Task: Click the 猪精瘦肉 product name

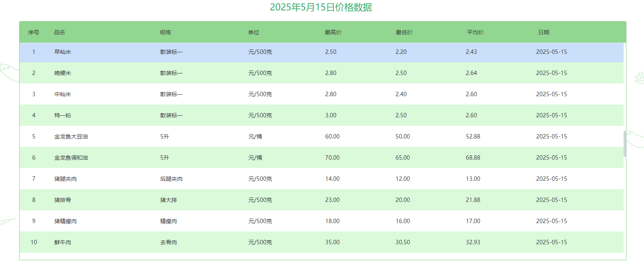Action: pyautogui.click(x=66, y=221)
